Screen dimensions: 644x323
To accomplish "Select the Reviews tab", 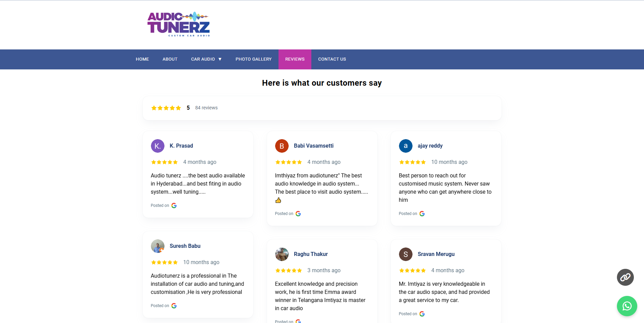I will 295,59.
